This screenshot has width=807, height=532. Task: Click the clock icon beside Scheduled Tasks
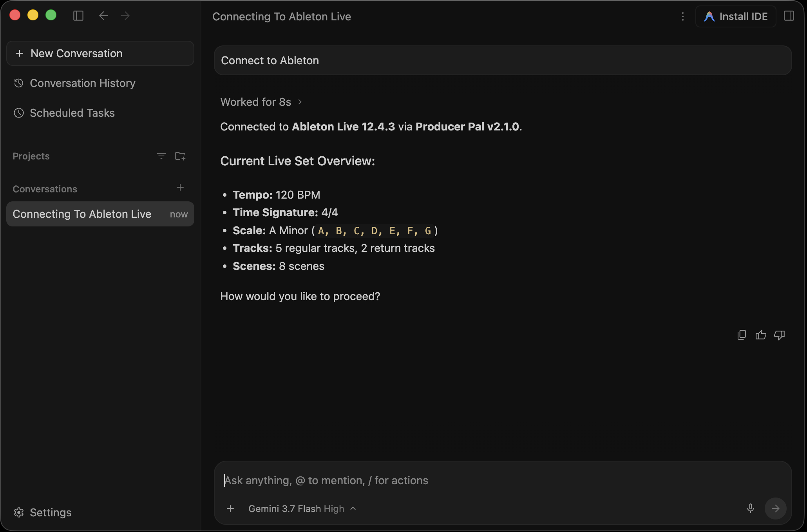[19, 113]
